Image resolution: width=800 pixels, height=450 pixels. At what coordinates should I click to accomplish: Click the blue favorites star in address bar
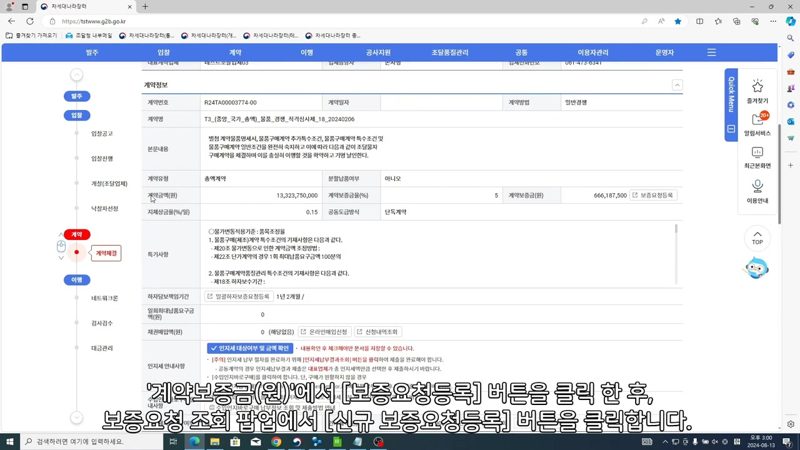tap(678, 21)
